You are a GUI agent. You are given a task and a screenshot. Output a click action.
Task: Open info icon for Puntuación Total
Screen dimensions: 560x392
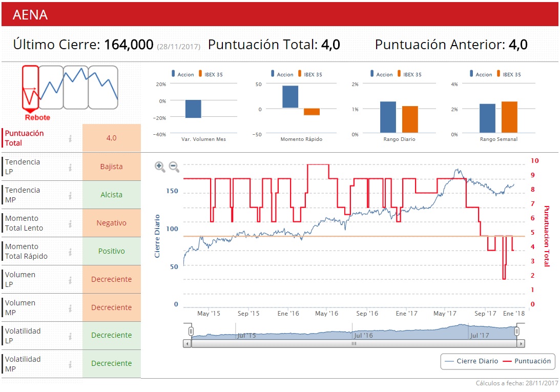point(70,138)
